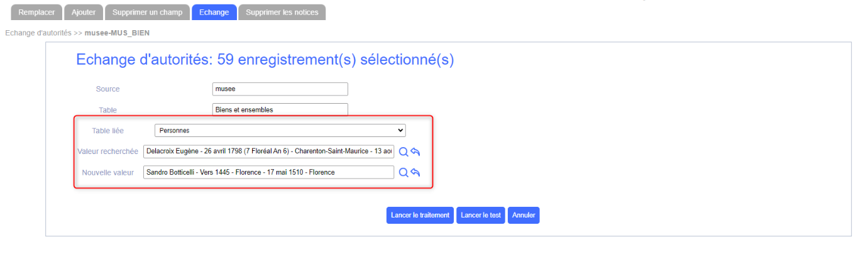Focus the Nouvelle valeur text field
Screen dimensions: 868x264
point(268,172)
